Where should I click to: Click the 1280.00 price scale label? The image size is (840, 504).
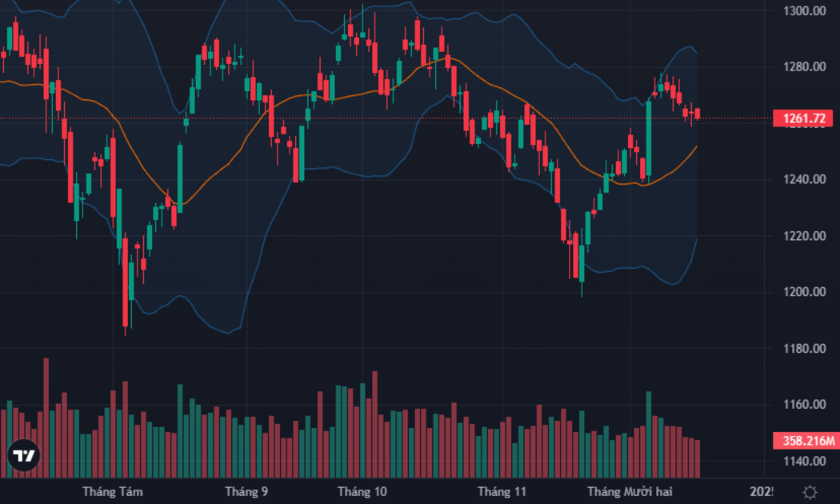[x=804, y=67]
